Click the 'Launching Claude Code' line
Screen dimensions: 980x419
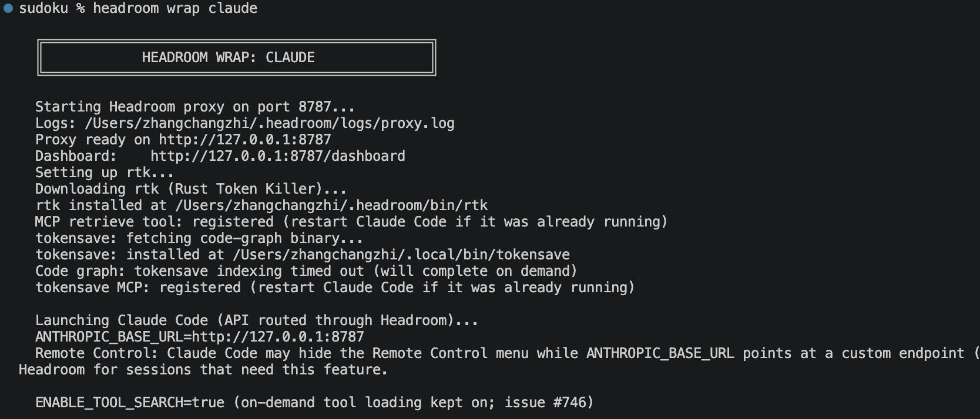click(257, 320)
